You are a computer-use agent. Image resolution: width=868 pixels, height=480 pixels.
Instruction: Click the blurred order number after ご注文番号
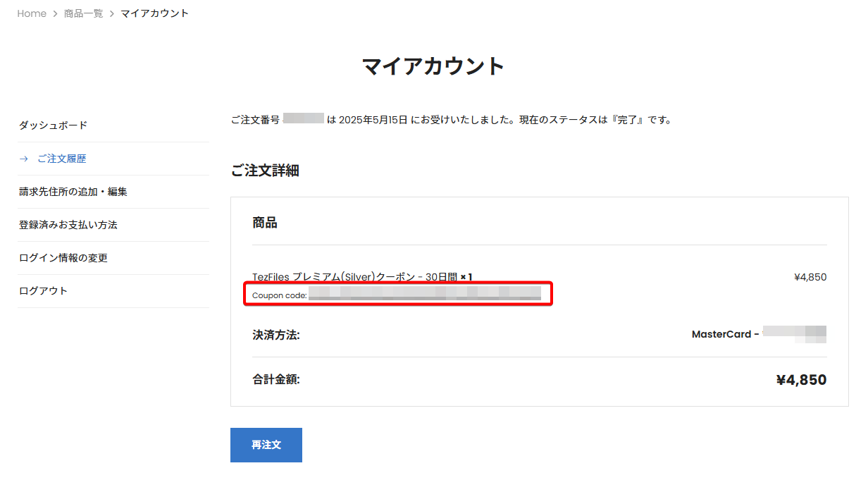pos(304,119)
